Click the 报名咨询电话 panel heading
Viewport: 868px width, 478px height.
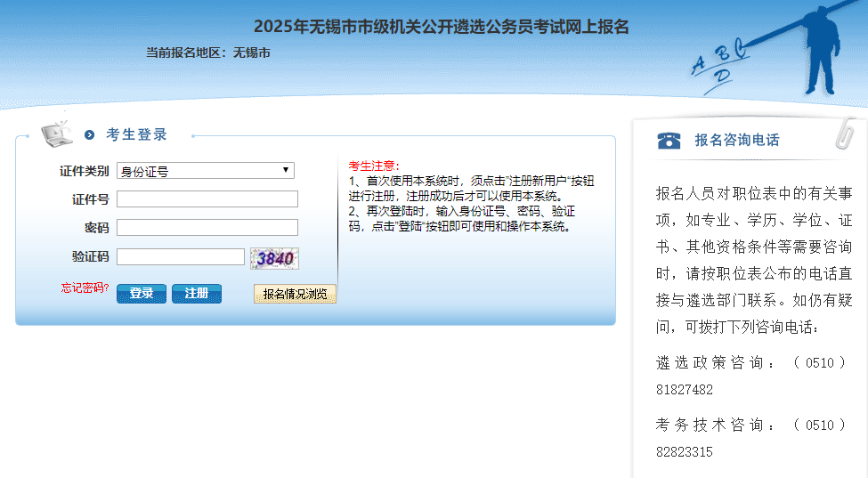pos(736,140)
